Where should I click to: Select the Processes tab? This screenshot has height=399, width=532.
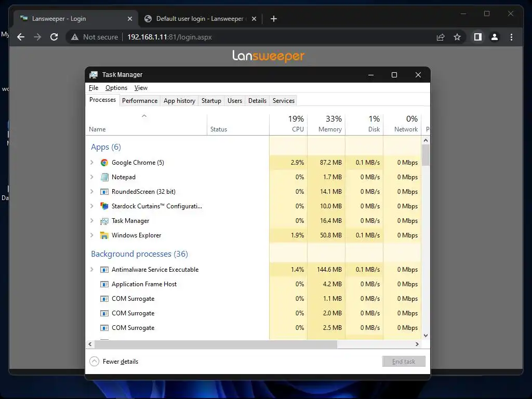pyautogui.click(x=102, y=100)
